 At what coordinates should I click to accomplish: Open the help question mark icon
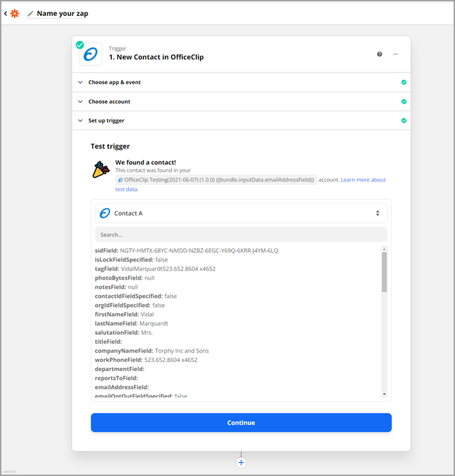[379, 54]
